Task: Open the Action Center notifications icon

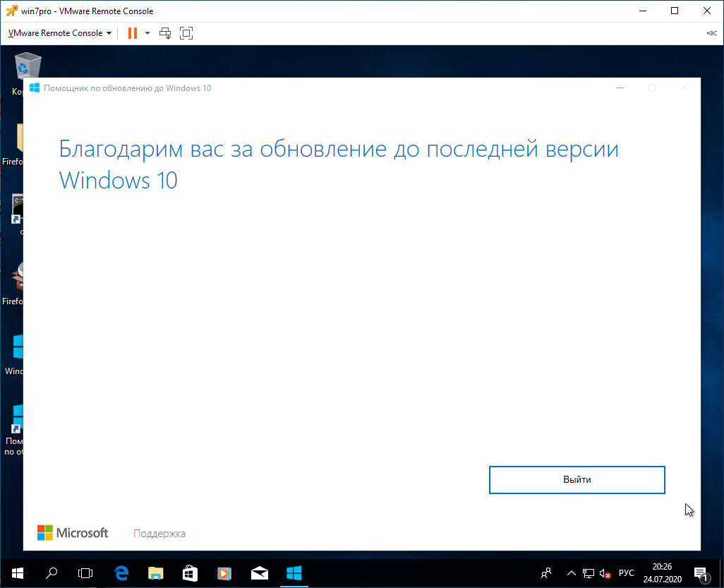Action: pyautogui.click(x=701, y=574)
